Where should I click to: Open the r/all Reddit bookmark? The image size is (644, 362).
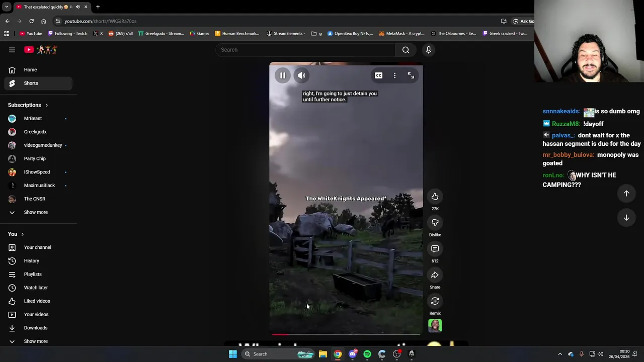click(x=121, y=34)
